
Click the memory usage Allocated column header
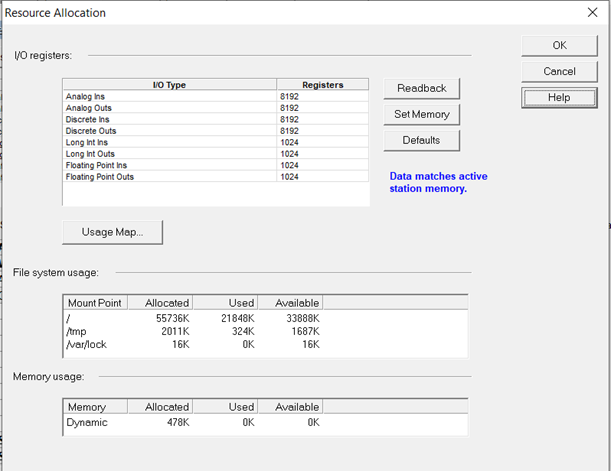coord(160,407)
